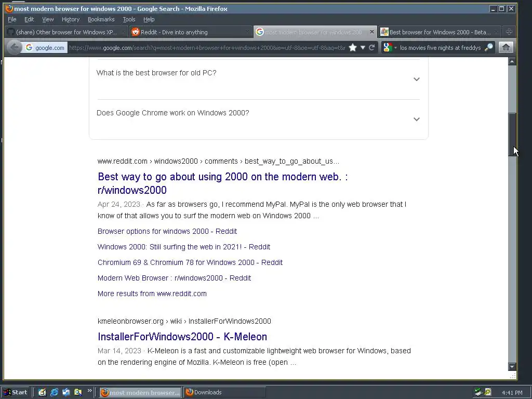Open the Windows Start menu
This screenshot has height=399, width=532.
16,392
